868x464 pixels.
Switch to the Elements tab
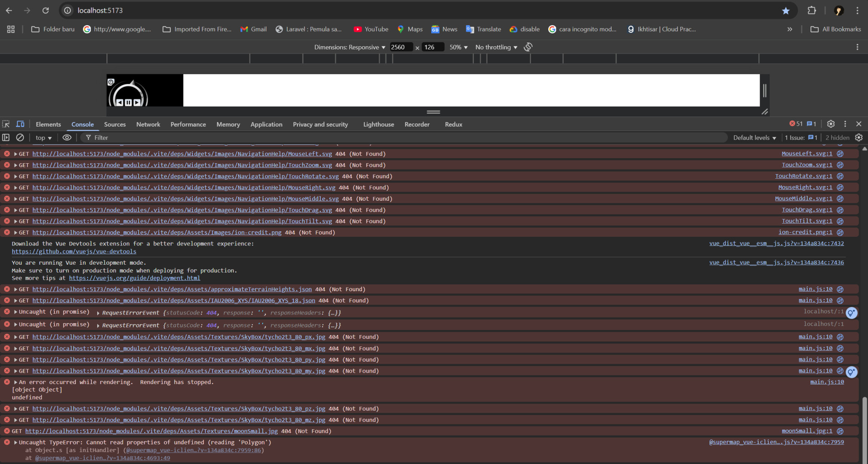pos(48,124)
